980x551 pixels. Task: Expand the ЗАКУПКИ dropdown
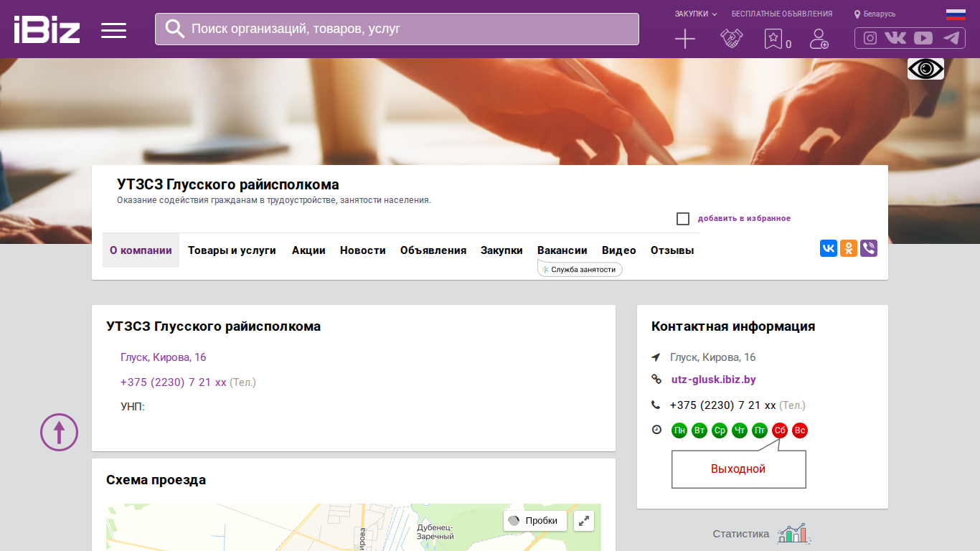coord(695,14)
